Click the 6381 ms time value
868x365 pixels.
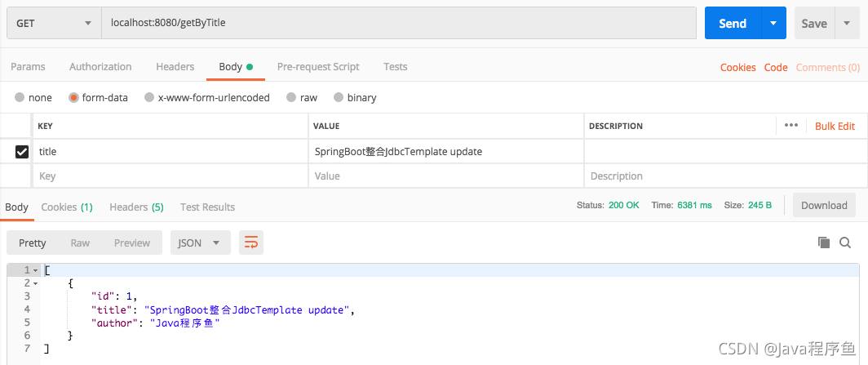pyautogui.click(x=694, y=205)
